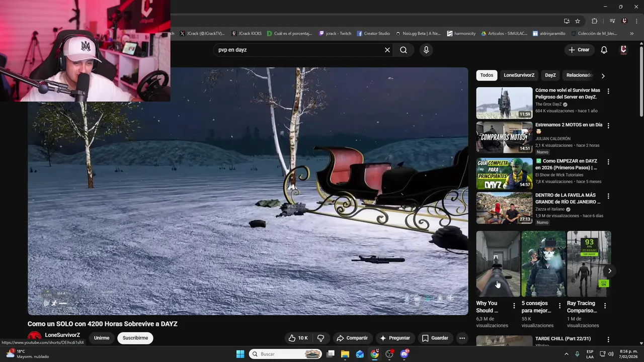Open the Windows Start menu
644x362 pixels.
(240, 354)
